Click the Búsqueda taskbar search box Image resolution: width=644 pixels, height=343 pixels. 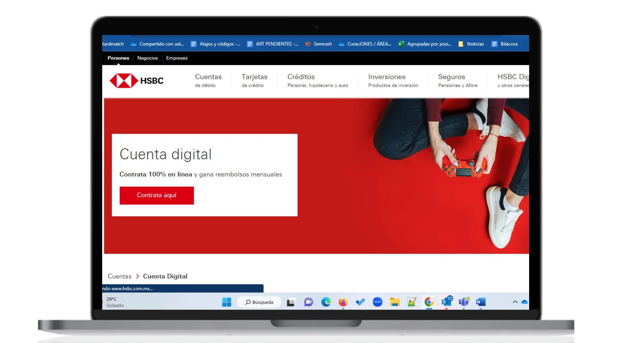[x=259, y=302]
